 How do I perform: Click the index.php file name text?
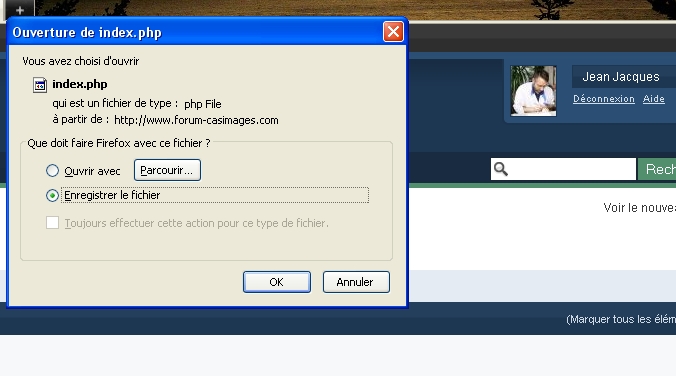(80, 84)
